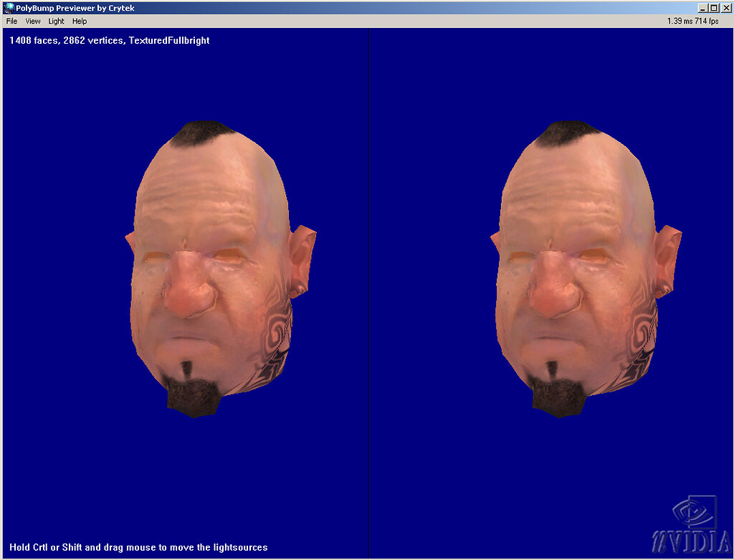Click the NVIDIA logo watermark
The width and height of the screenshot is (734, 560).
tap(692, 525)
